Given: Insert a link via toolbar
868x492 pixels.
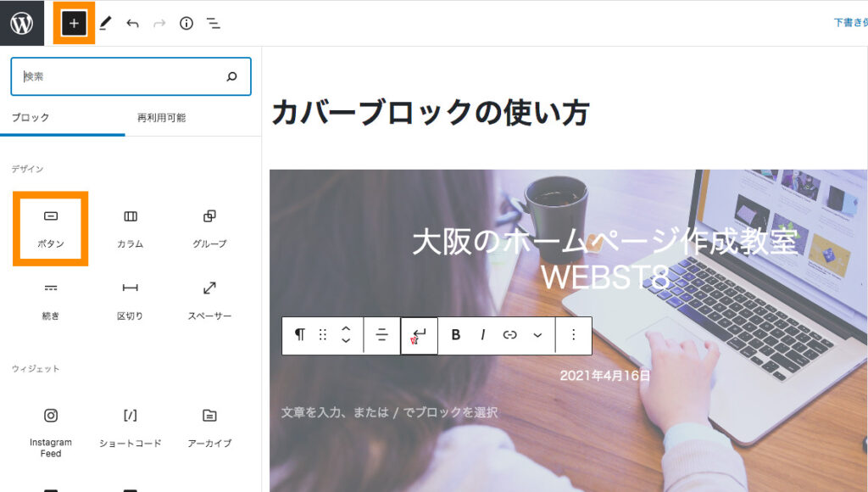Looking at the screenshot, I should [509, 335].
